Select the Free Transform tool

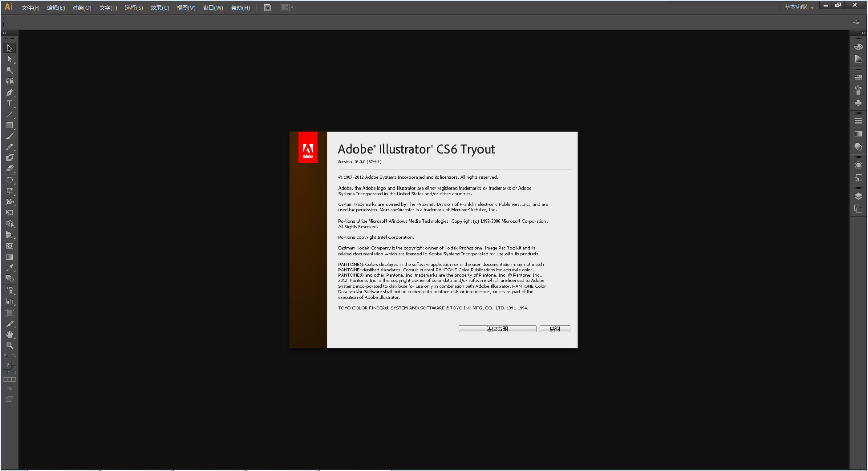(10, 213)
